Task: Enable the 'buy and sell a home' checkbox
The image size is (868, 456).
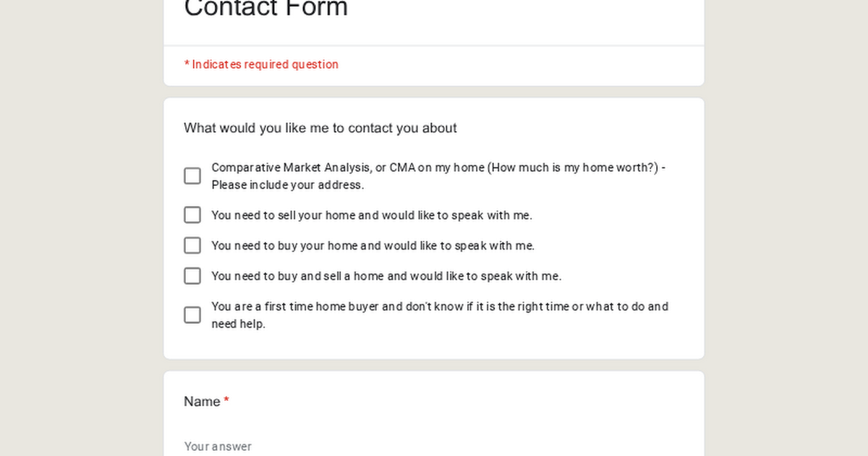Action: (x=192, y=276)
